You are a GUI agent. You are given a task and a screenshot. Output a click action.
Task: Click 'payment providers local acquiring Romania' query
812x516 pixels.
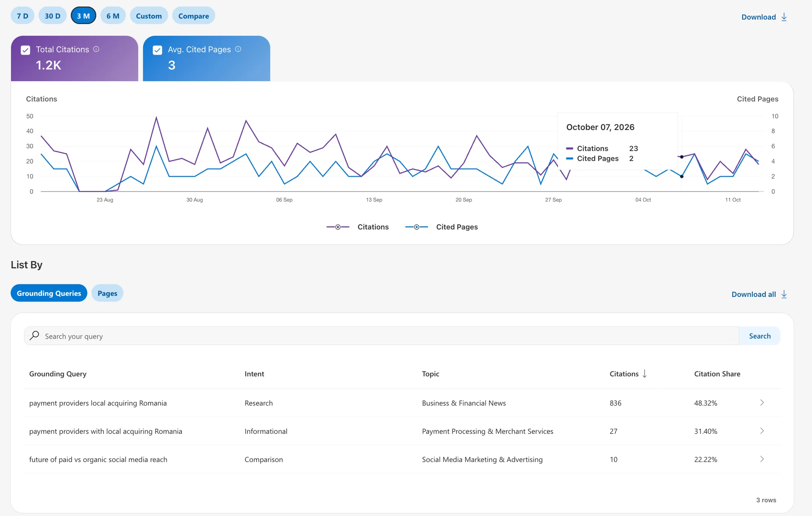98,403
